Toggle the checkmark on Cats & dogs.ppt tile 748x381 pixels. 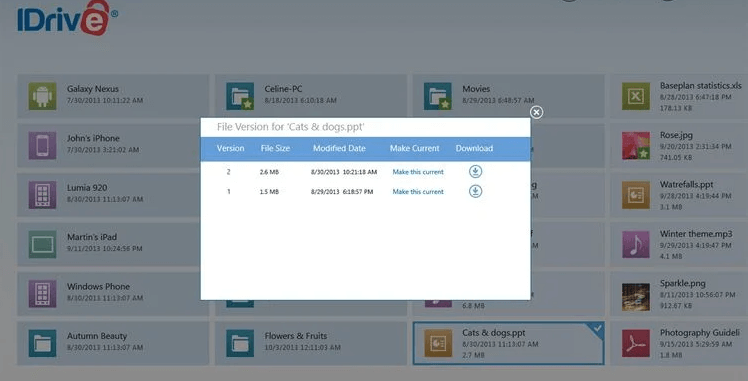tap(598, 329)
